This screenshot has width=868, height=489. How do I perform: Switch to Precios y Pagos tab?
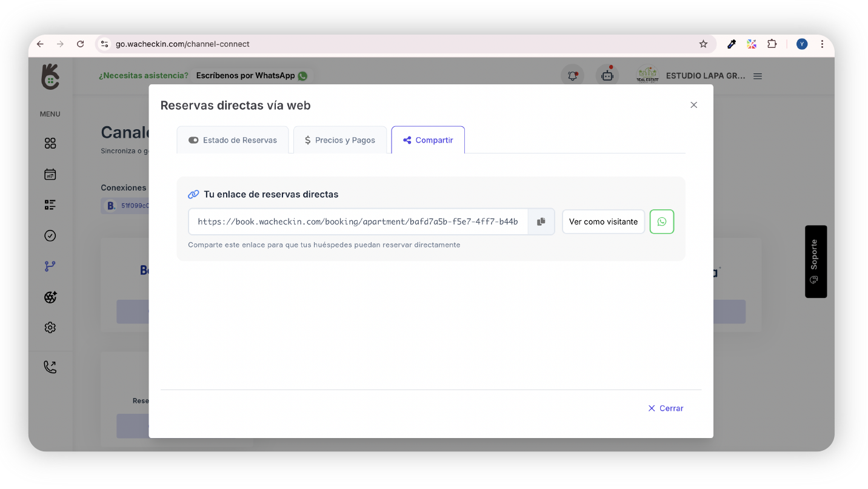(340, 140)
